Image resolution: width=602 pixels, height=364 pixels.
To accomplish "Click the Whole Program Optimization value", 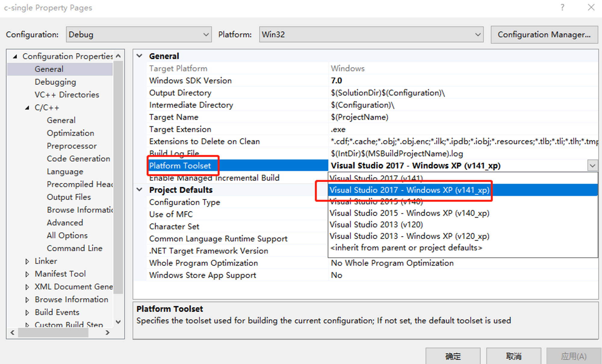I will click(463, 263).
